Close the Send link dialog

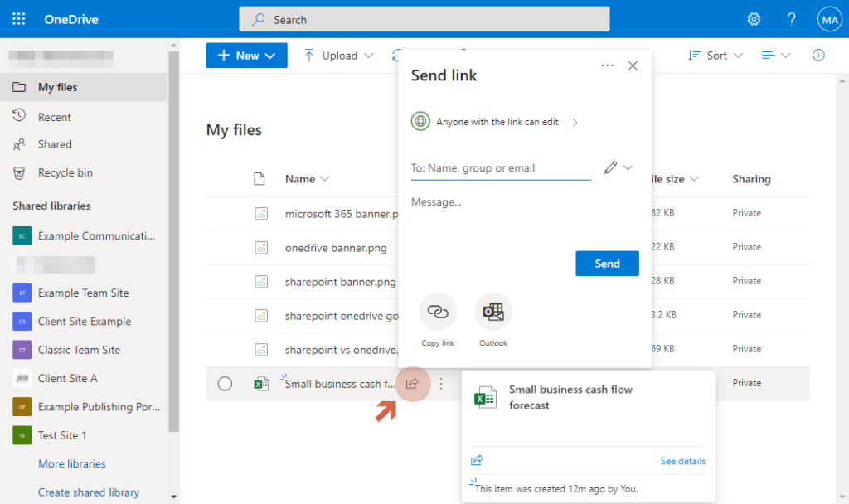(x=633, y=65)
